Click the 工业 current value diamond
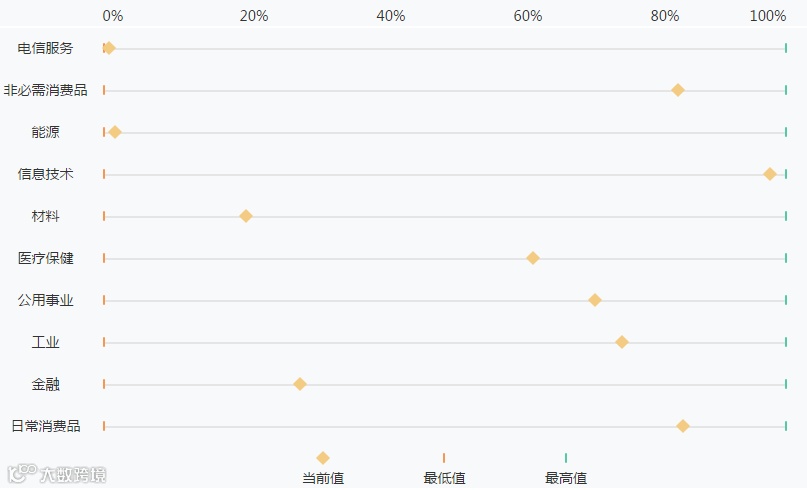Image resolution: width=807 pixels, height=490 pixels. [x=622, y=342]
